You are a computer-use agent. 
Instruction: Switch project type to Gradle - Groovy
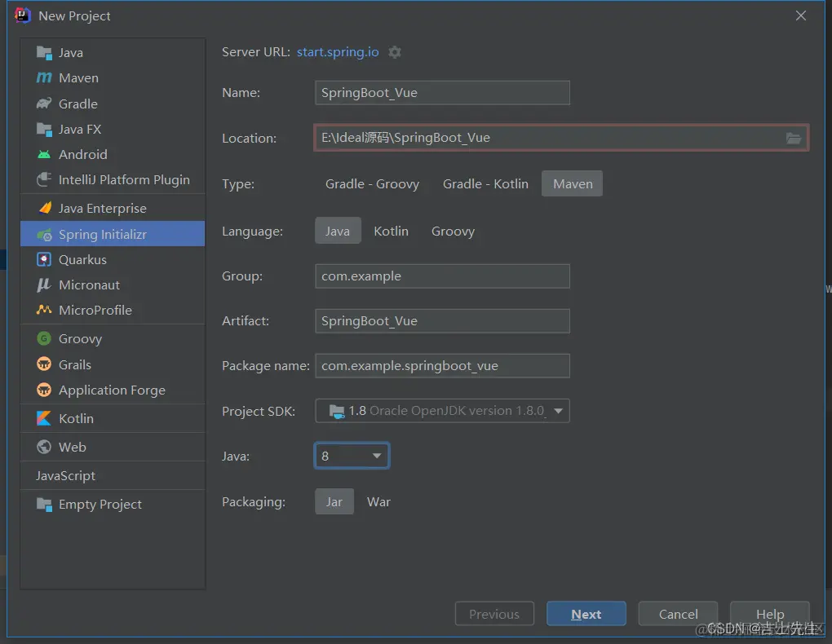(372, 184)
